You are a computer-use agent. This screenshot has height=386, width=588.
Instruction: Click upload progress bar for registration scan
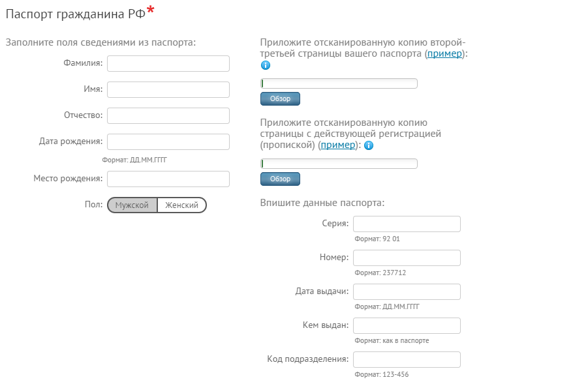339,164
